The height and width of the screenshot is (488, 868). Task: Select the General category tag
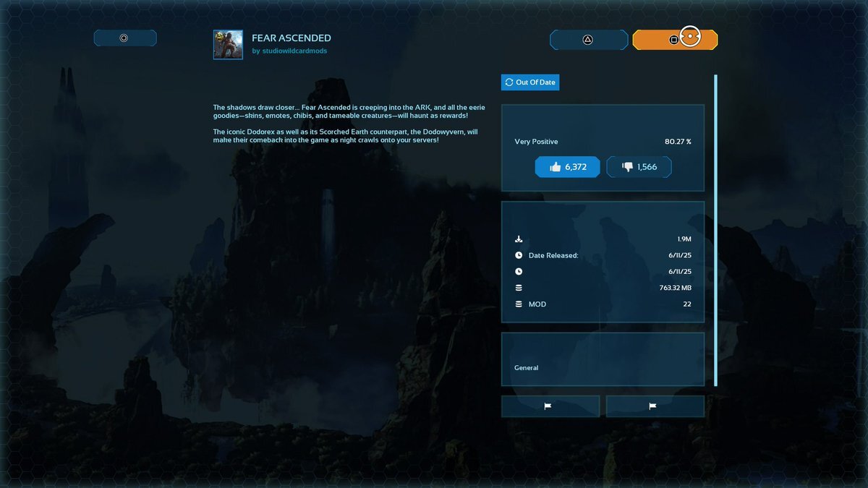[x=526, y=368]
